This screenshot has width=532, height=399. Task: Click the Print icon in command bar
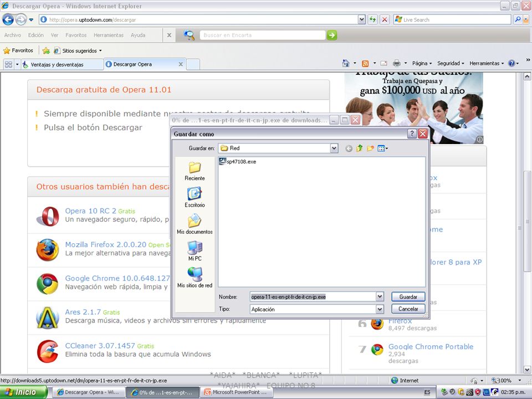pyautogui.click(x=396, y=63)
